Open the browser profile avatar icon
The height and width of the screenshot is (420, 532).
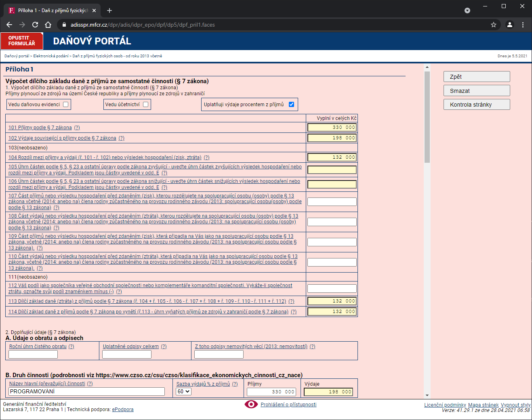click(509, 25)
